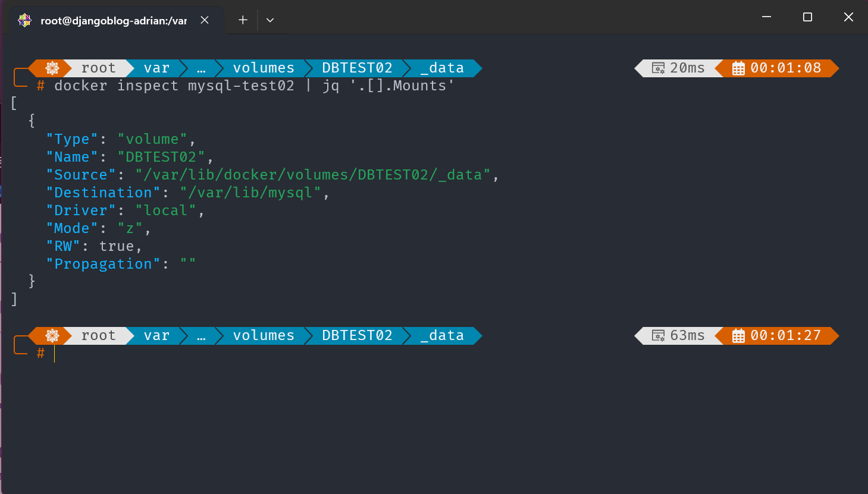Click the OS logo icon in second prompt
This screenshot has height=494, width=868.
pos(52,336)
